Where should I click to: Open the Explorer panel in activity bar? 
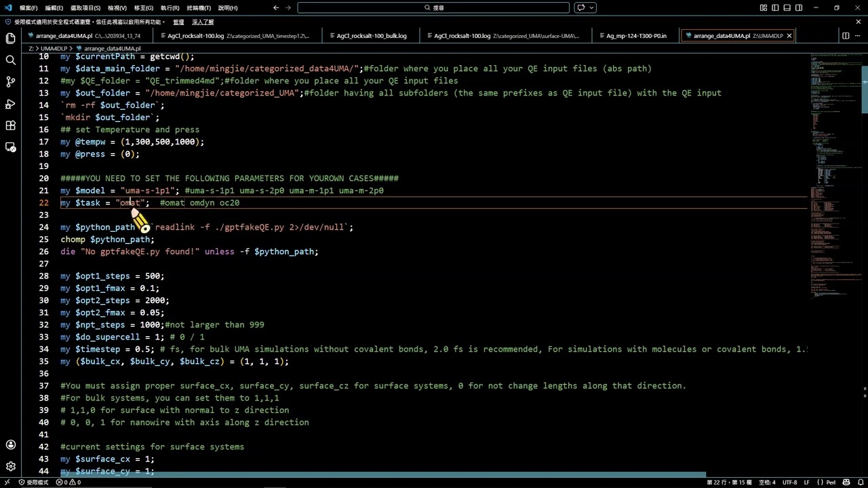click(x=10, y=39)
